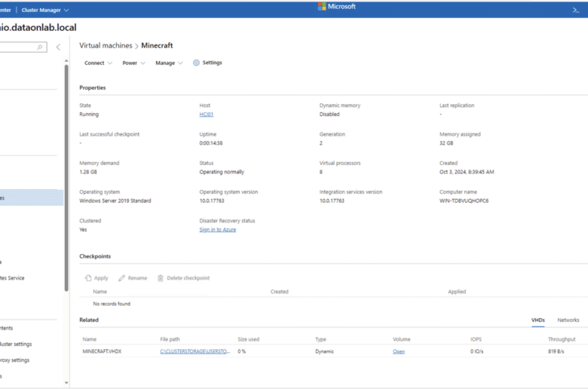Screen dimensions: 588x389
Task: Click the Apply checkpoint icon
Action: click(x=88, y=278)
